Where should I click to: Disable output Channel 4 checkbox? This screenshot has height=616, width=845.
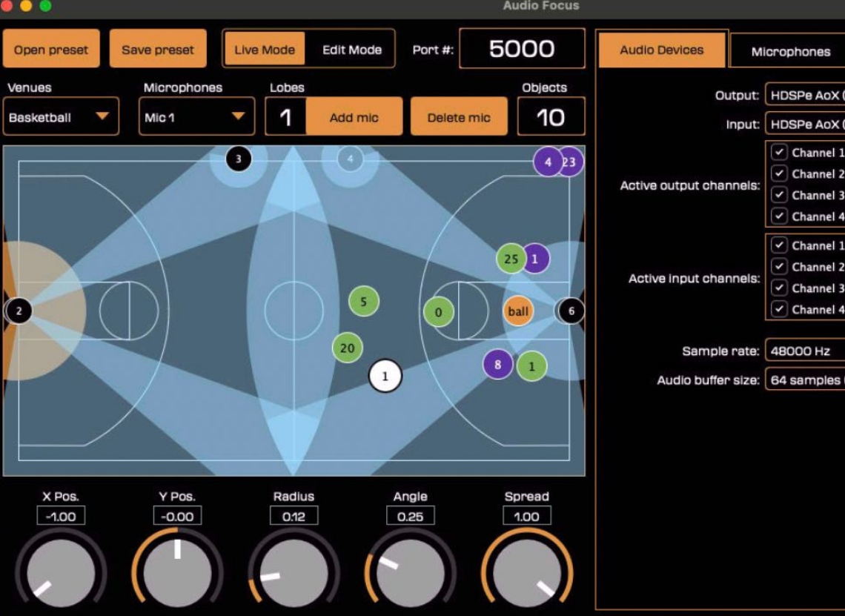(779, 216)
